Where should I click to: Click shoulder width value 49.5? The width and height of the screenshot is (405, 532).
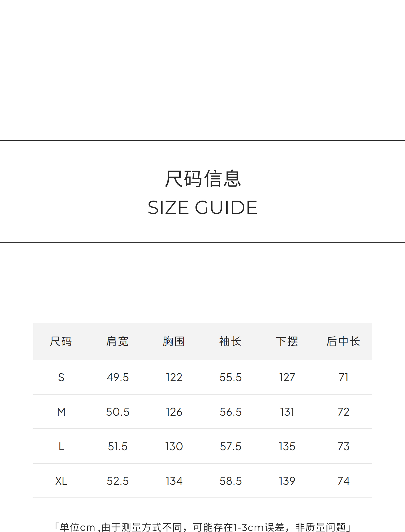tap(118, 377)
